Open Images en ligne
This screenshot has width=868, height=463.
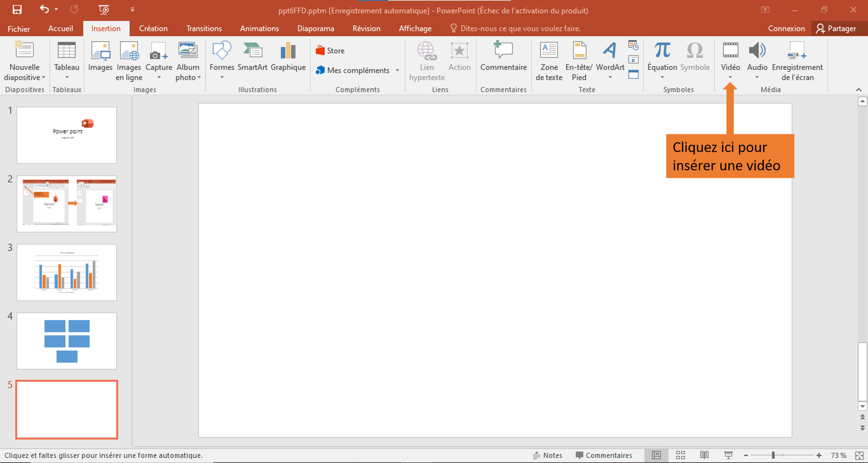pyautogui.click(x=129, y=61)
